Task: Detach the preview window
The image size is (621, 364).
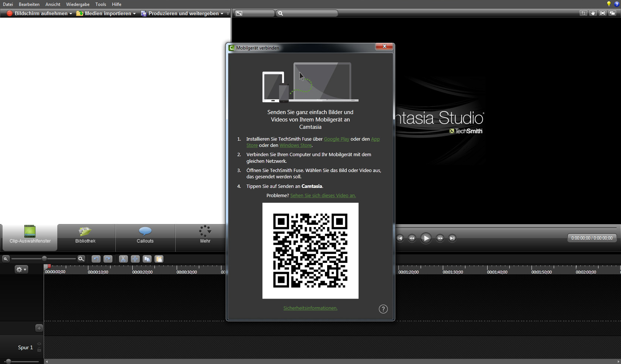Action: pos(612,13)
